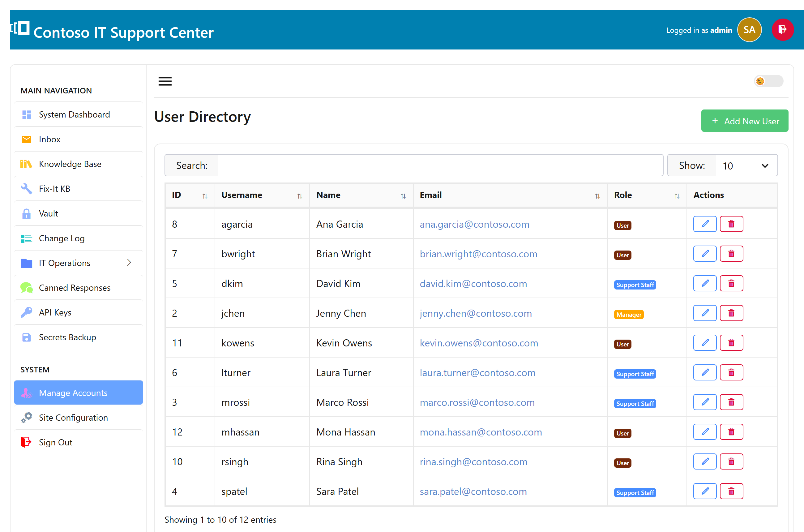Delete spatel using trash icon
The width and height of the screenshot is (804, 532).
[731, 491]
